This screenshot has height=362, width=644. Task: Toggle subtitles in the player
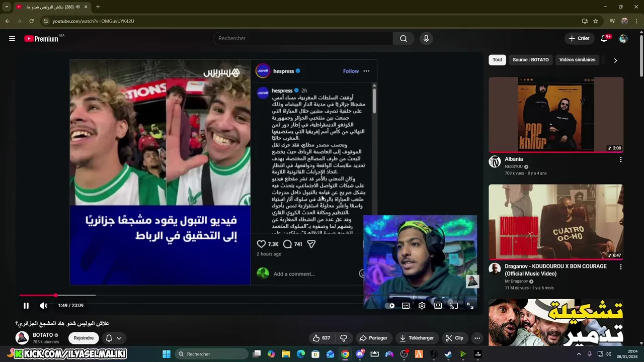tap(406, 306)
